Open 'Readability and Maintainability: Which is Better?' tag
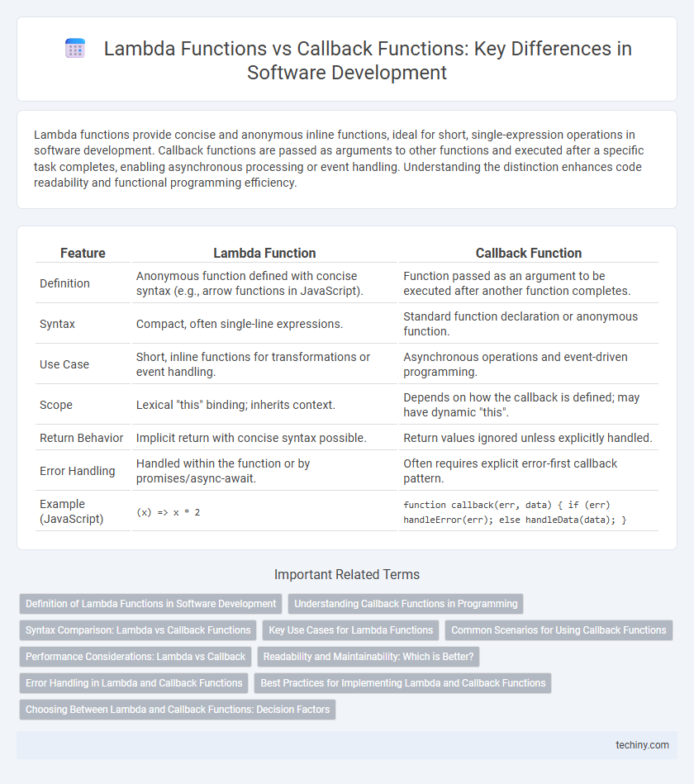The image size is (694, 784). coord(368,657)
